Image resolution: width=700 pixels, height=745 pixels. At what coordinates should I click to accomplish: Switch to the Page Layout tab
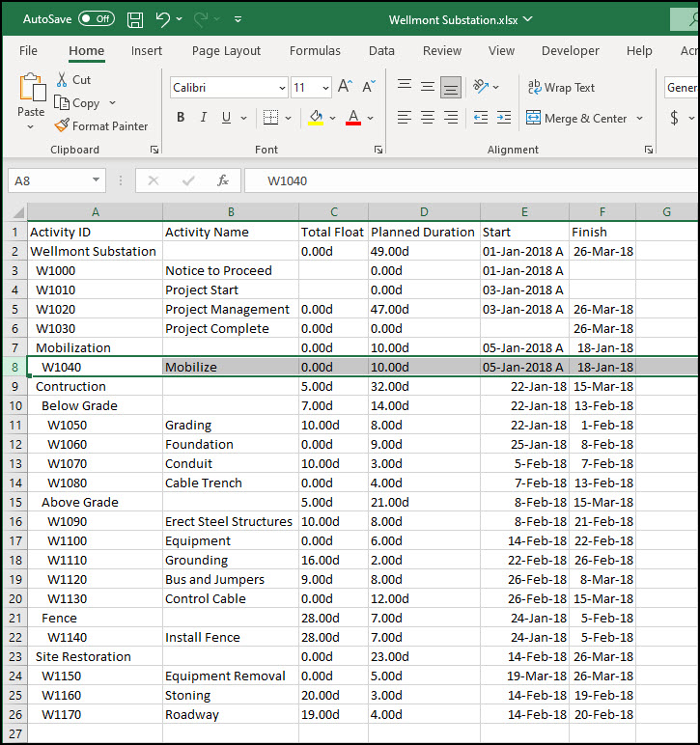coord(226,51)
